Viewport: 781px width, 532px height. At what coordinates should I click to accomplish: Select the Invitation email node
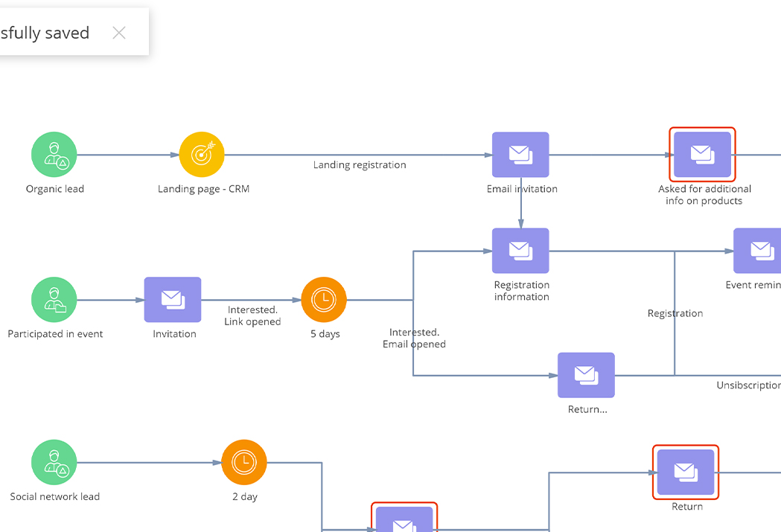pyautogui.click(x=173, y=300)
